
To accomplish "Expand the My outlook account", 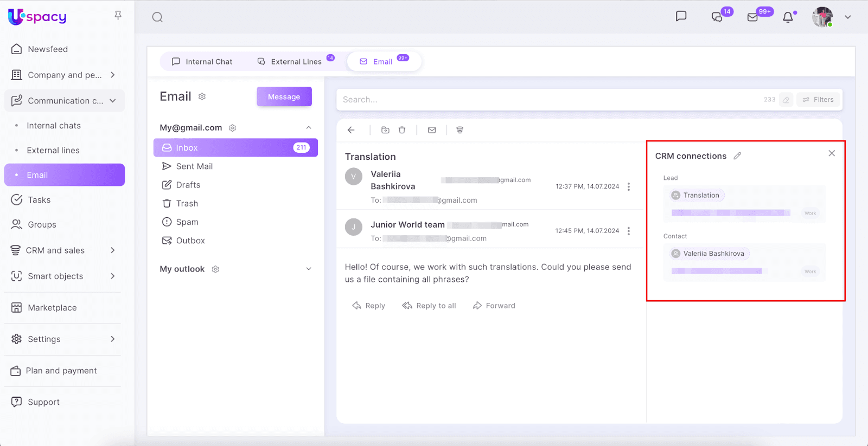I will pyautogui.click(x=309, y=269).
